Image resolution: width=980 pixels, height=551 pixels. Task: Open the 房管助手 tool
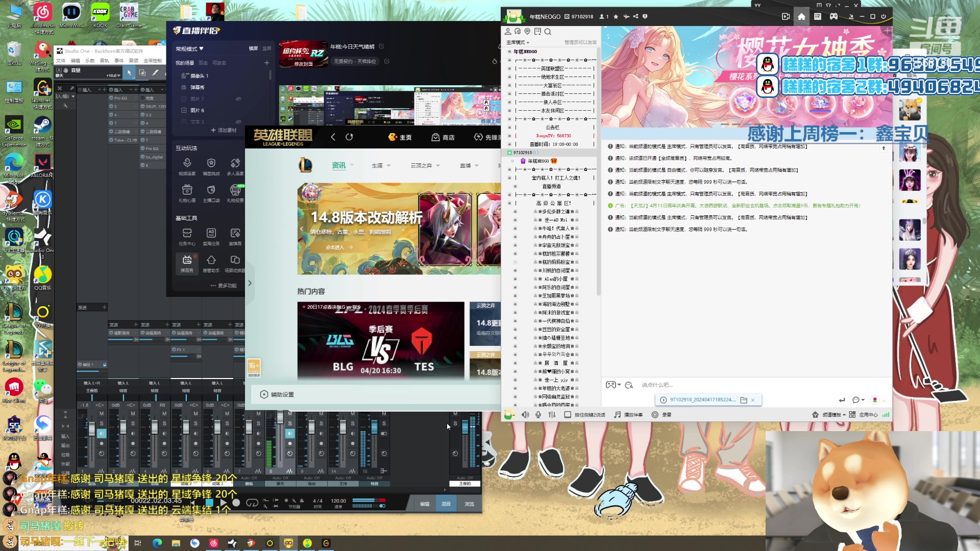pyautogui.click(x=211, y=264)
